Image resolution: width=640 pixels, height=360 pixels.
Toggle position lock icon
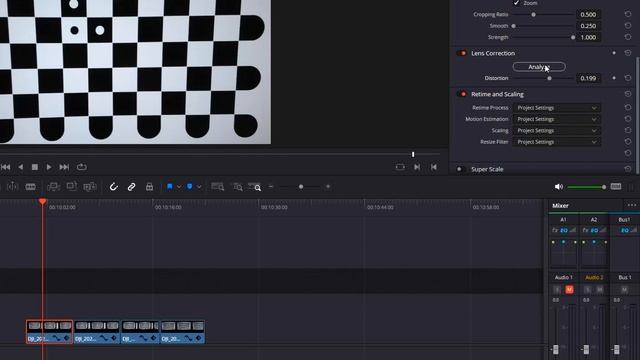click(x=149, y=187)
